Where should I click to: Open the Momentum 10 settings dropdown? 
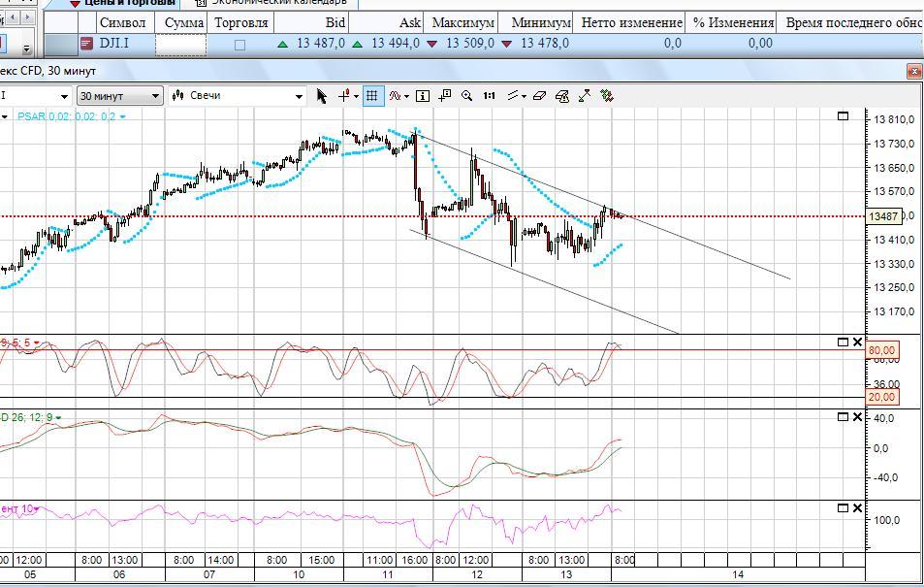(x=37, y=508)
